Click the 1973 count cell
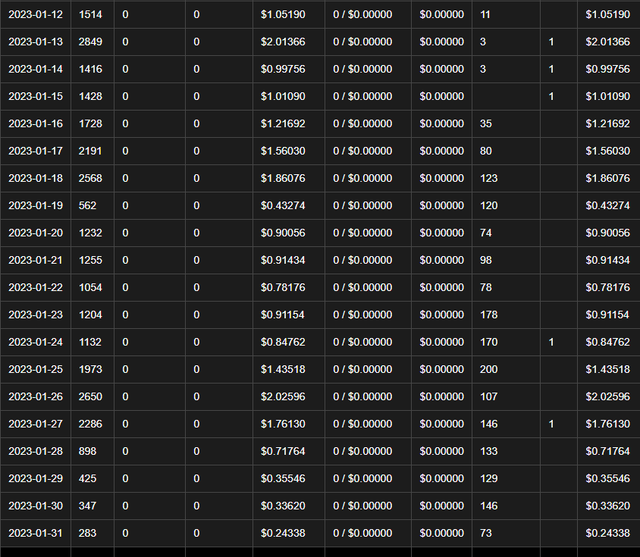This screenshot has height=557, width=640. [x=91, y=370]
